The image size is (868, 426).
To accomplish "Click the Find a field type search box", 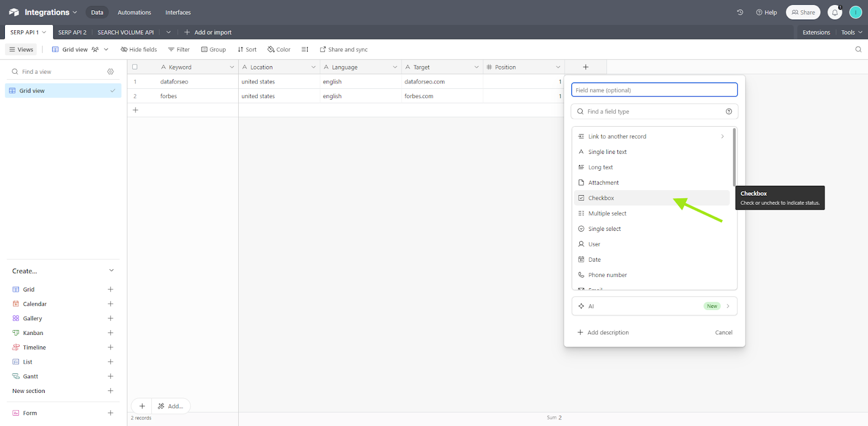I will (654, 112).
